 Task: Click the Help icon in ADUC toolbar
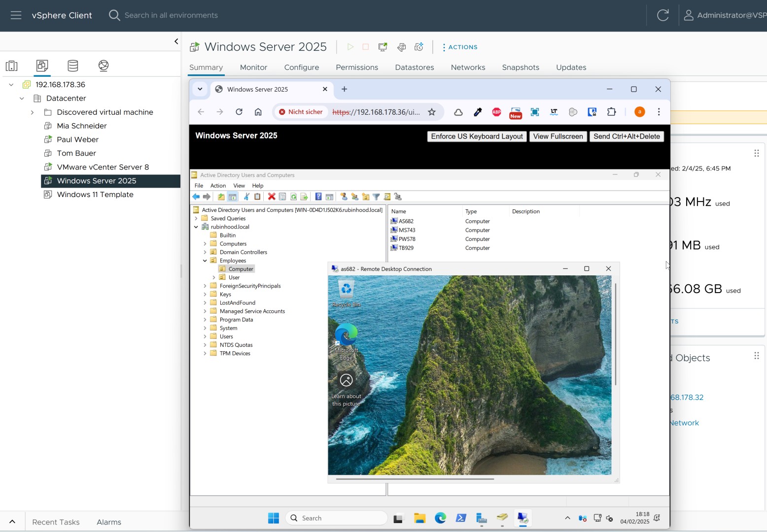click(x=318, y=197)
